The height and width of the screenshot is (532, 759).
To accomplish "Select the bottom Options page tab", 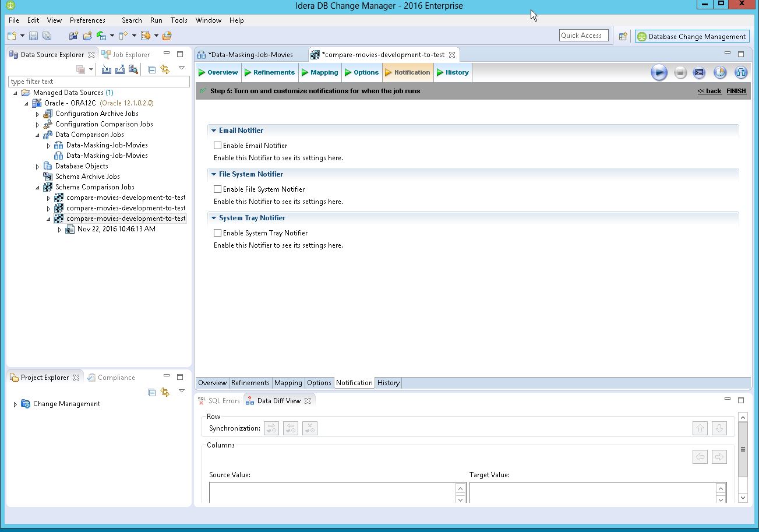I will pyautogui.click(x=319, y=383).
